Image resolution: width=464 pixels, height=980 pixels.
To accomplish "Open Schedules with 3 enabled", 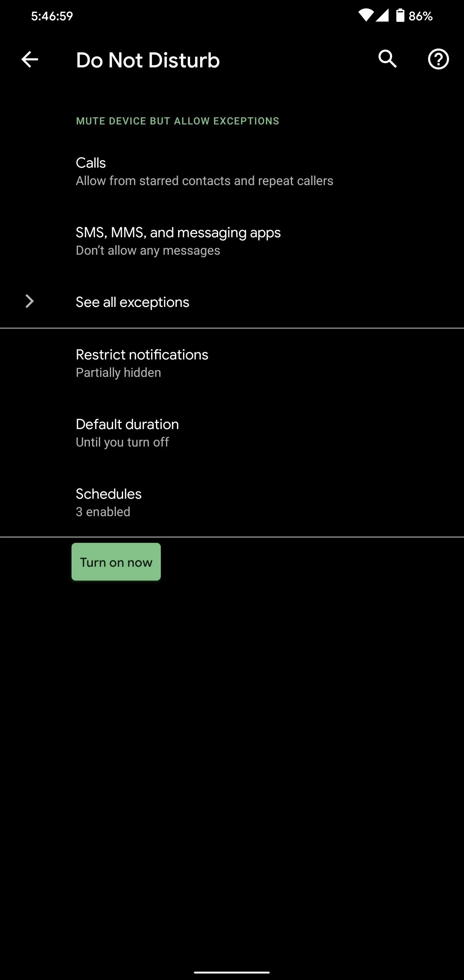I will [232, 503].
